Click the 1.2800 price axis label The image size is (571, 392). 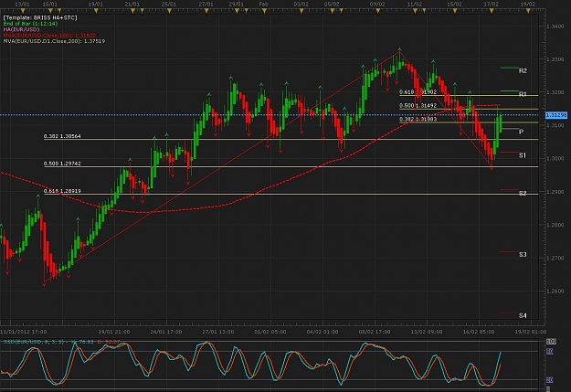[x=555, y=225]
